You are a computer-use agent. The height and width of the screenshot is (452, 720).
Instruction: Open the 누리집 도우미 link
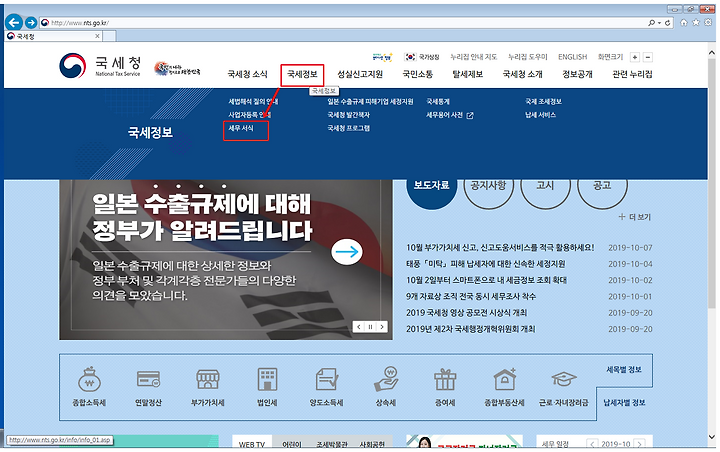point(528,57)
